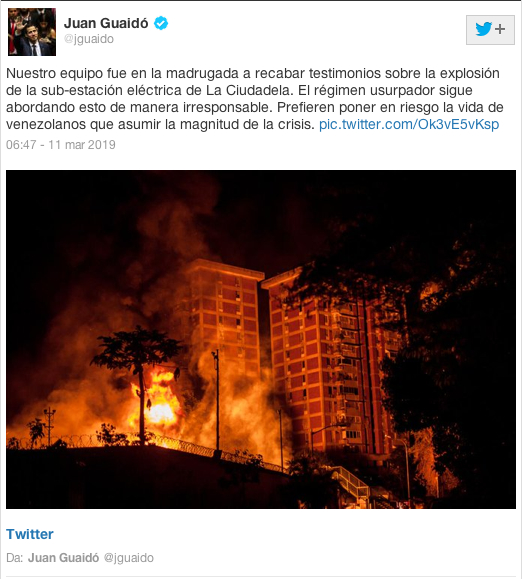Click the "Da:" label at the bottom

[x=15, y=558]
